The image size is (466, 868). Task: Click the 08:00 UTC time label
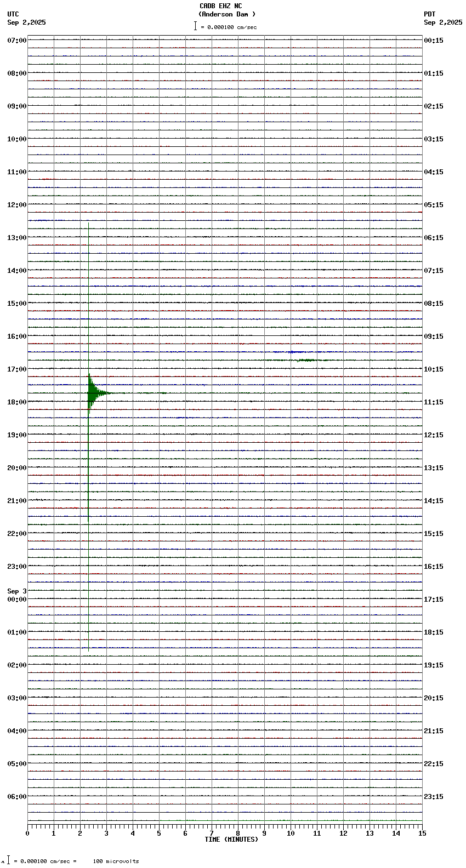coord(17,73)
